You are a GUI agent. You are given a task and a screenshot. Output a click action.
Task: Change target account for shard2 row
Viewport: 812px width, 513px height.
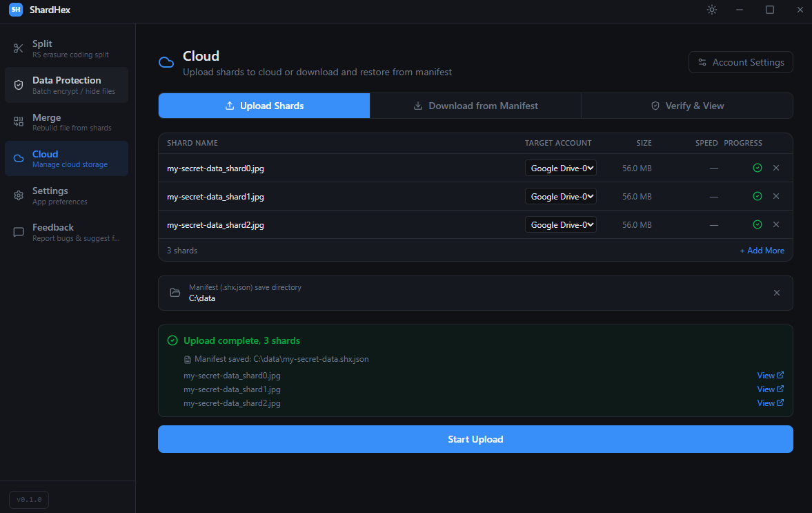[x=560, y=224]
